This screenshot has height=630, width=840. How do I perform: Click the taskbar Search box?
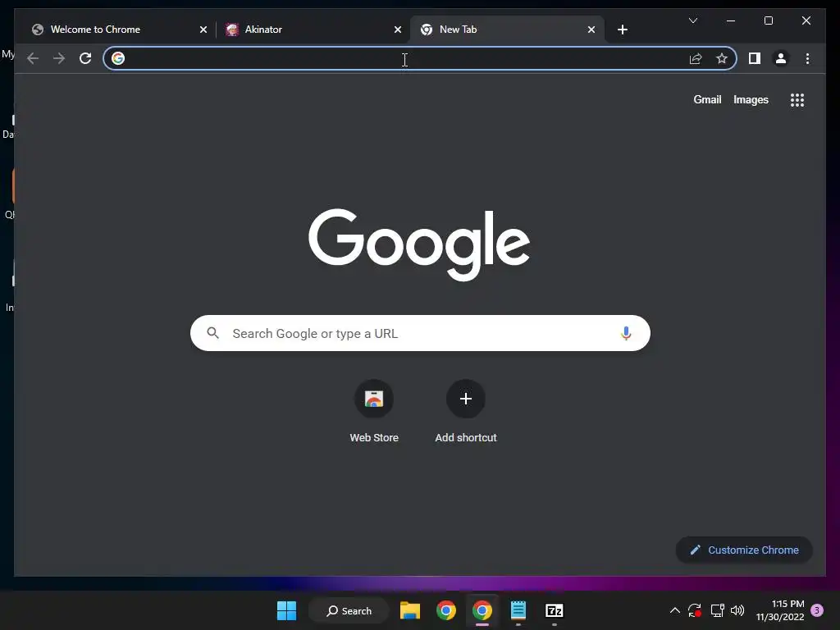point(349,610)
